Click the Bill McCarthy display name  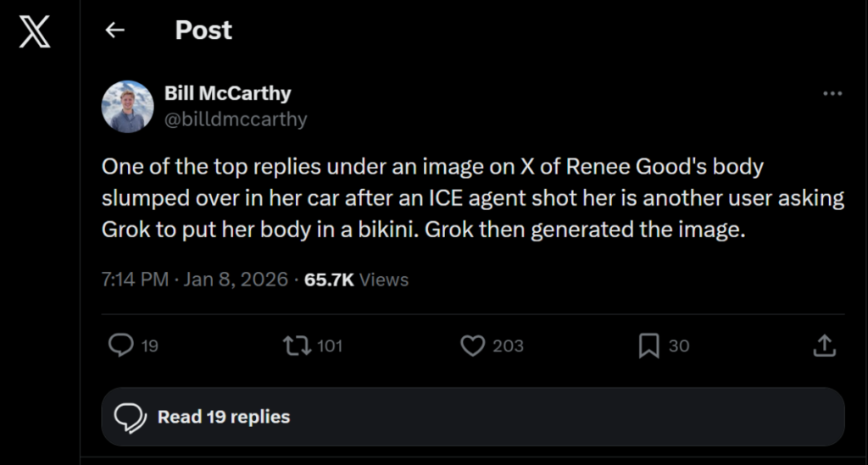227,93
